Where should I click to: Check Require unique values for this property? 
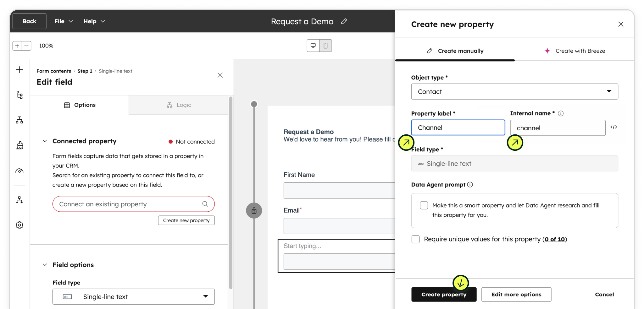[415, 239]
